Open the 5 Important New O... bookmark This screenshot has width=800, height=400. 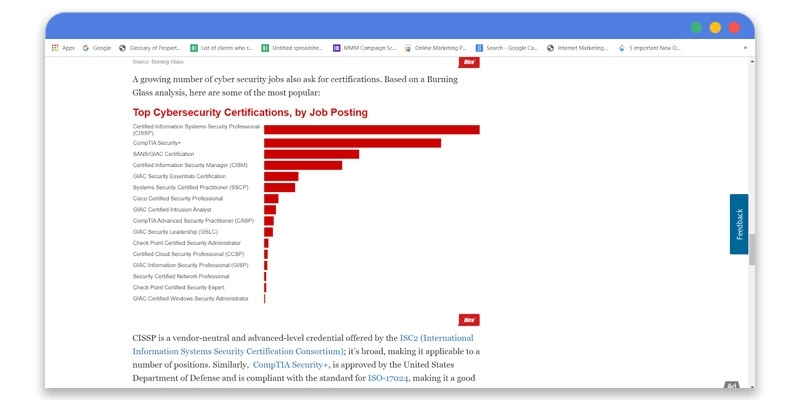click(x=649, y=48)
